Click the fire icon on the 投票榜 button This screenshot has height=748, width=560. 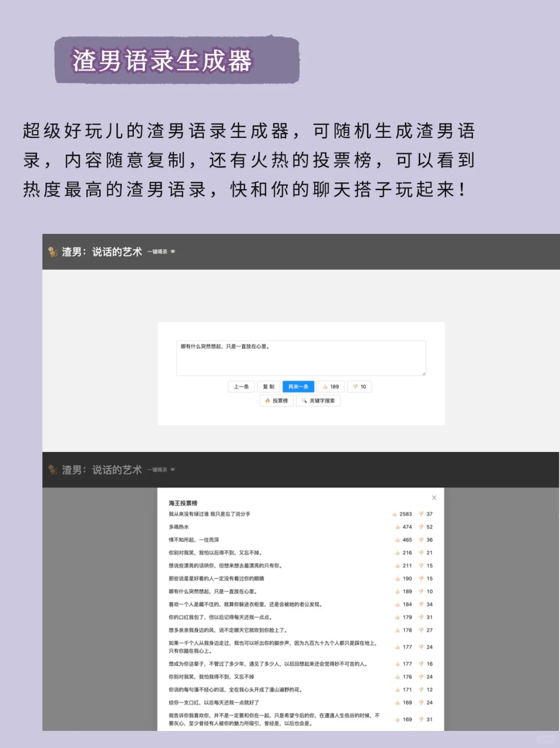(x=268, y=401)
